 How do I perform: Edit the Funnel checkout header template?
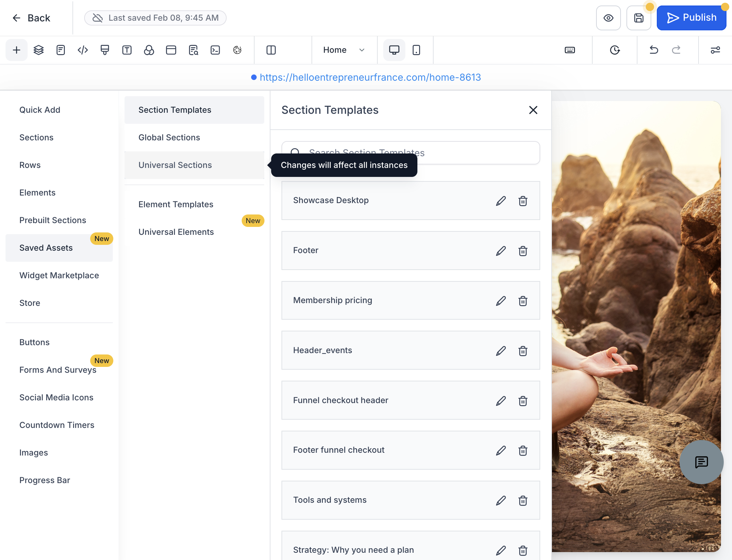click(x=501, y=401)
